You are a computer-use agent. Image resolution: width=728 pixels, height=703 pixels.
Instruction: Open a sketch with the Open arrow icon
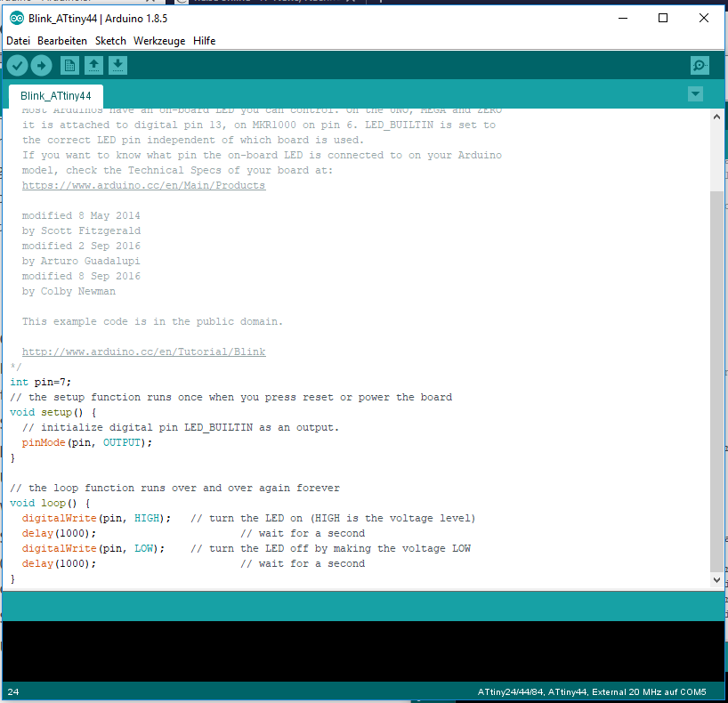93,66
